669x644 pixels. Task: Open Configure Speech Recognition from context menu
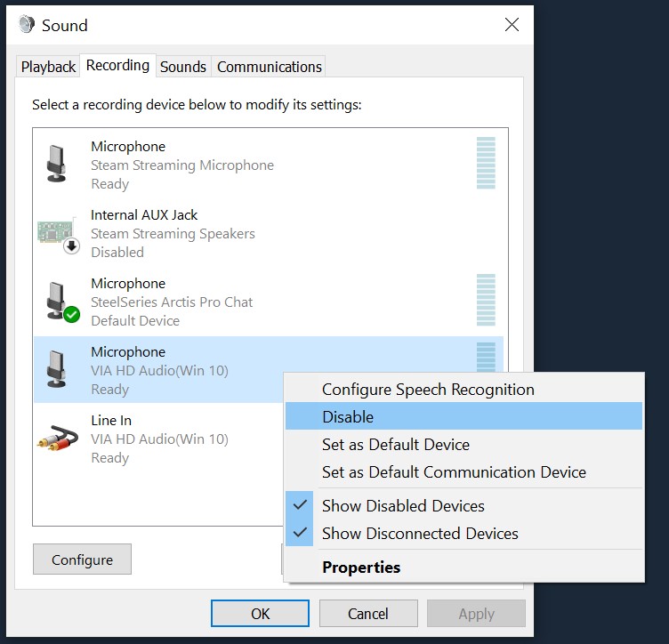pos(428,390)
